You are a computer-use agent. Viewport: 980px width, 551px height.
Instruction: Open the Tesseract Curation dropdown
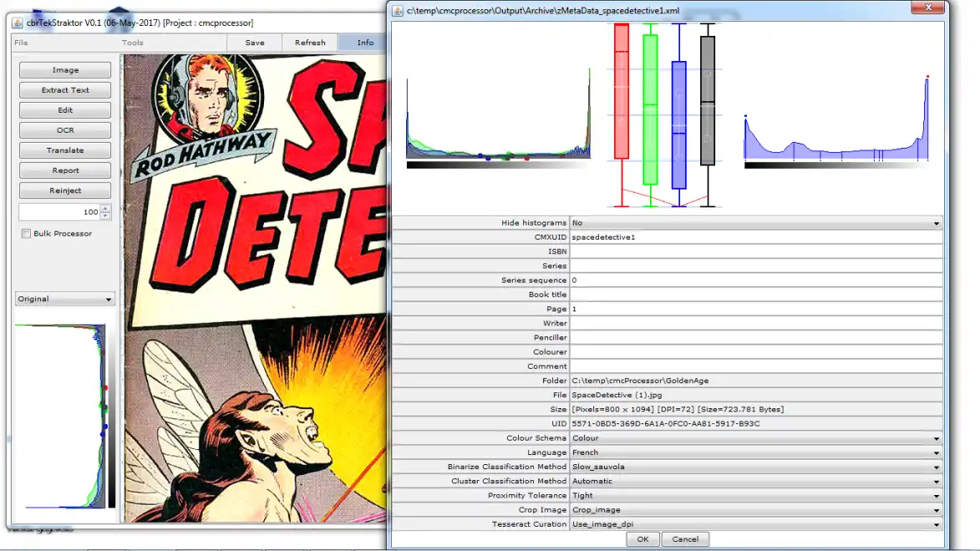click(755, 524)
